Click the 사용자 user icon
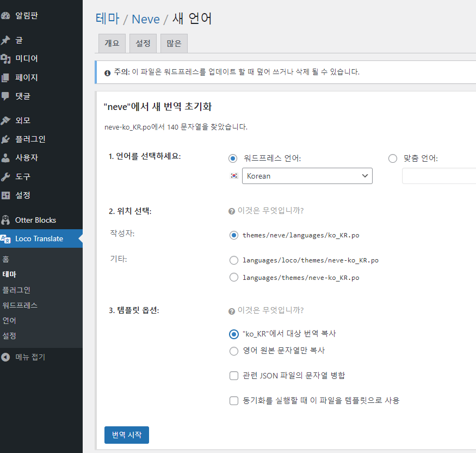This screenshot has width=476, height=453. tap(5, 158)
